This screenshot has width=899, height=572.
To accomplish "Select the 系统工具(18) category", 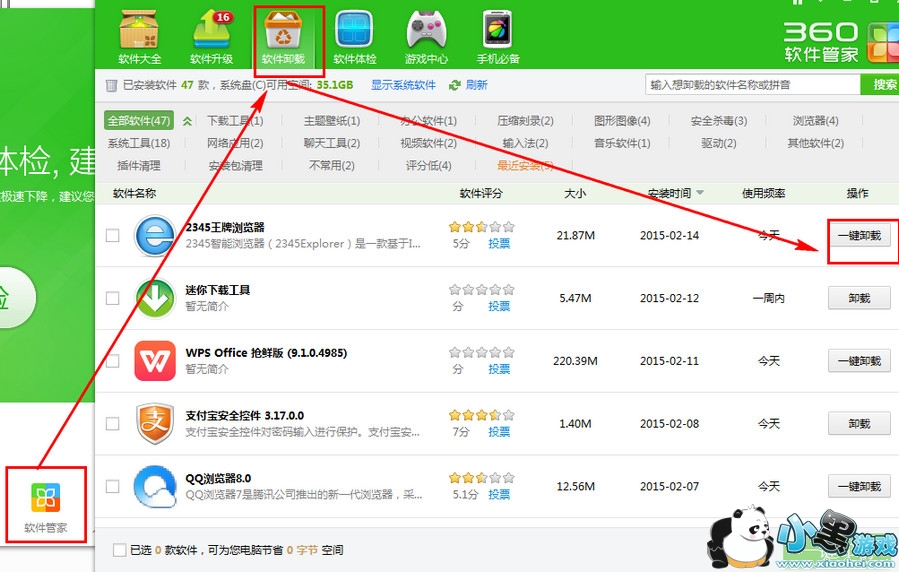I will point(139,143).
